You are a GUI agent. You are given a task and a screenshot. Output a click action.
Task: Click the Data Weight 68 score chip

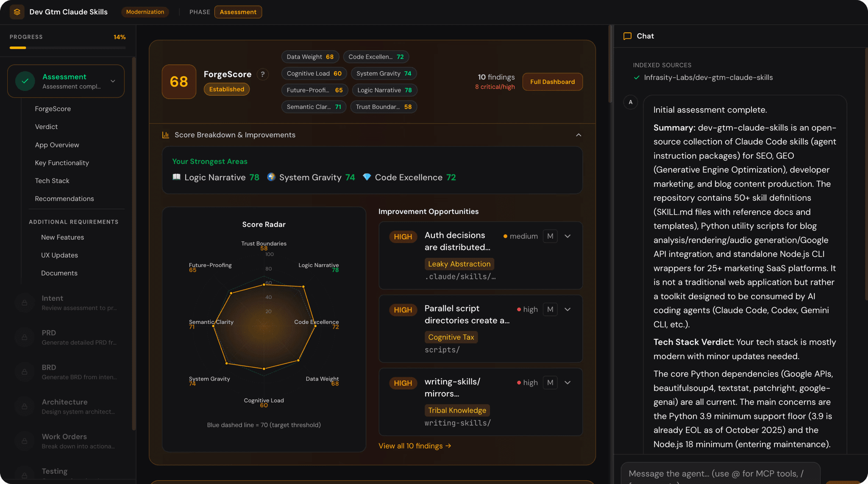point(310,57)
